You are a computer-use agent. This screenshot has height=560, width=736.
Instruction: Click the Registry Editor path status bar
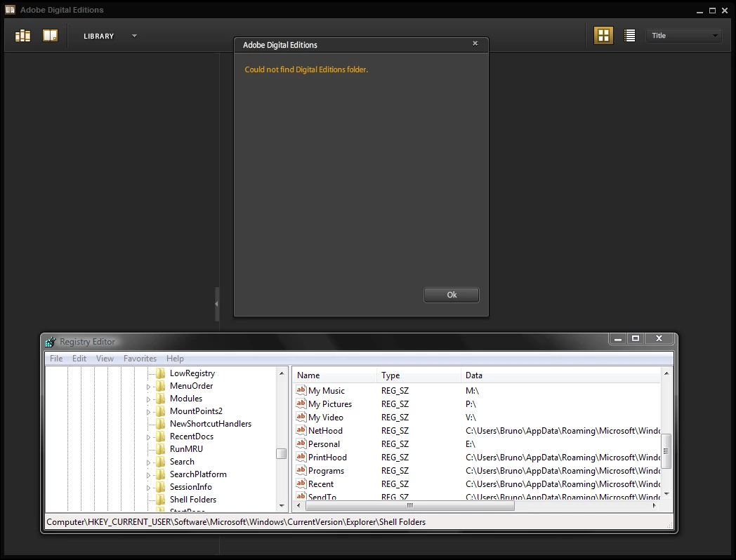359,521
